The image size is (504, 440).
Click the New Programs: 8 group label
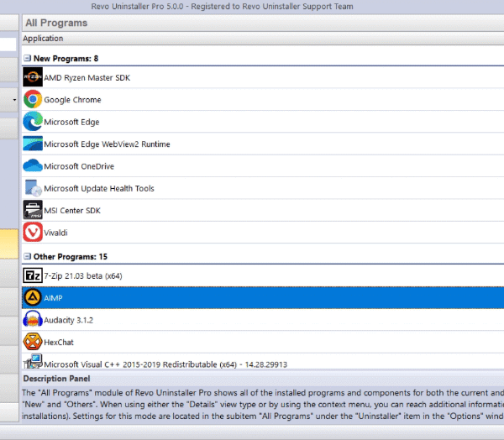(66, 59)
